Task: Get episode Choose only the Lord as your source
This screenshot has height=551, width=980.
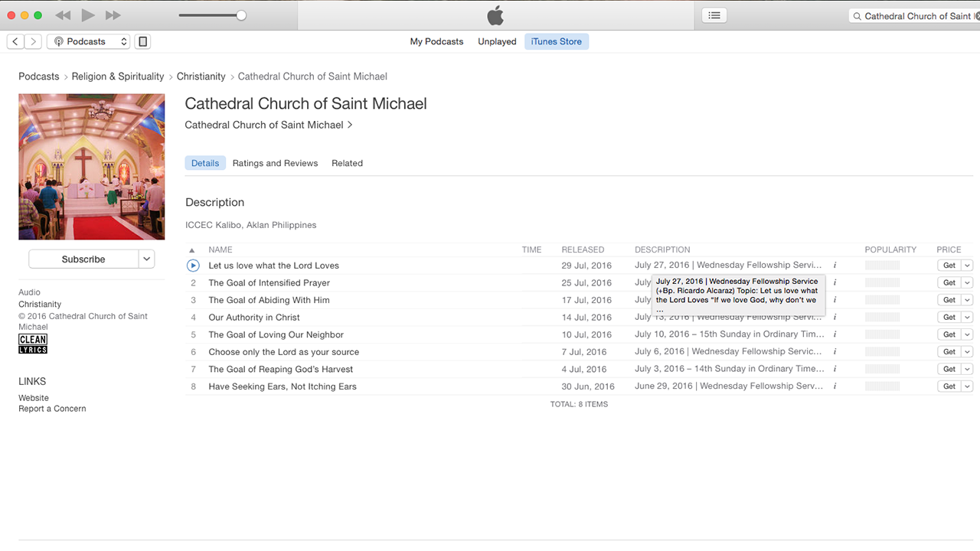Action: [x=949, y=352]
